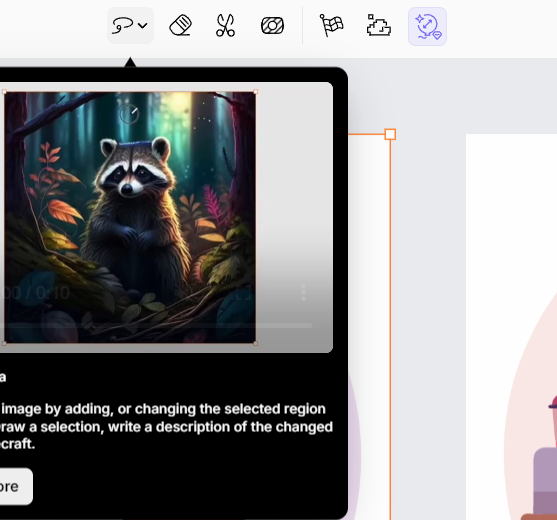The width and height of the screenshot is (557, 520).
Task: Click the 0:10 video time label
Action: (52, 293)
